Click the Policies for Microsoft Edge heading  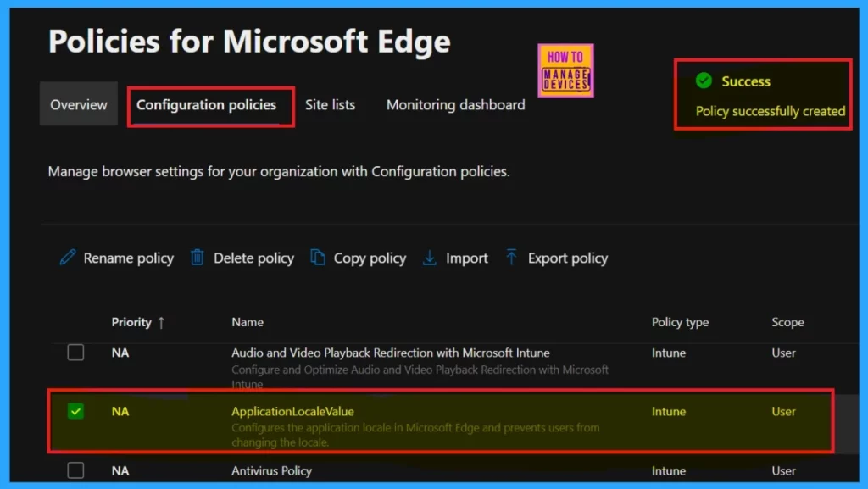[x=249, y=42]
